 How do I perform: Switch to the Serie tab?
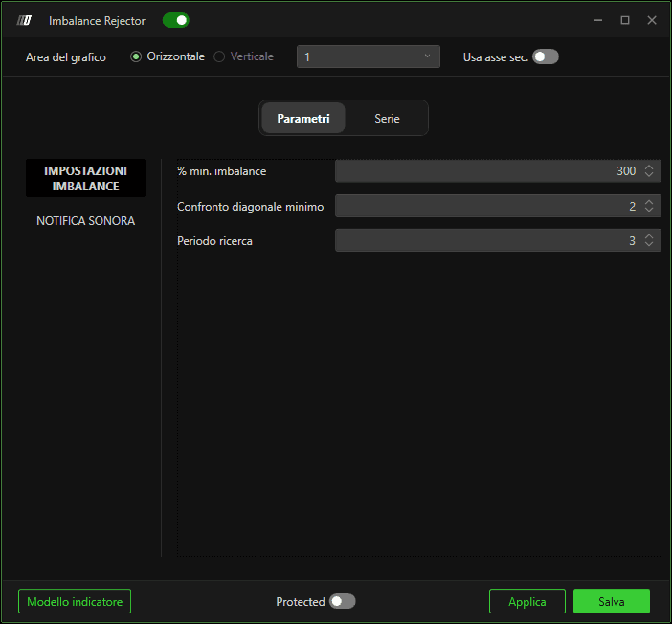(x=387, y=119)
